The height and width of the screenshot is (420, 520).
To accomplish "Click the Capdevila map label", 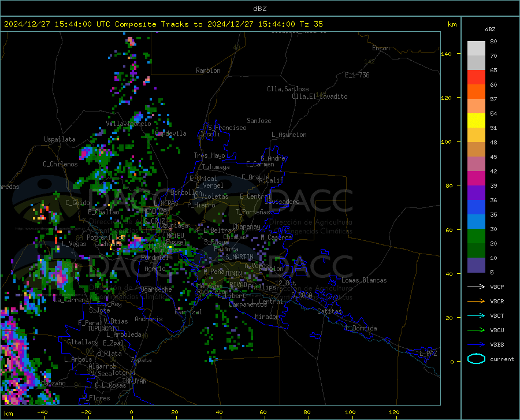I will click(x=171, y=133).
